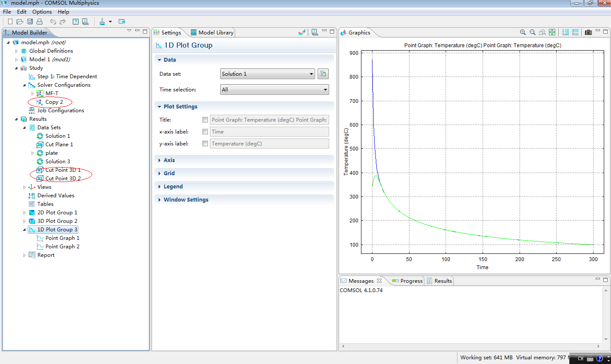Expand the Report tree node

coord(24,255)
